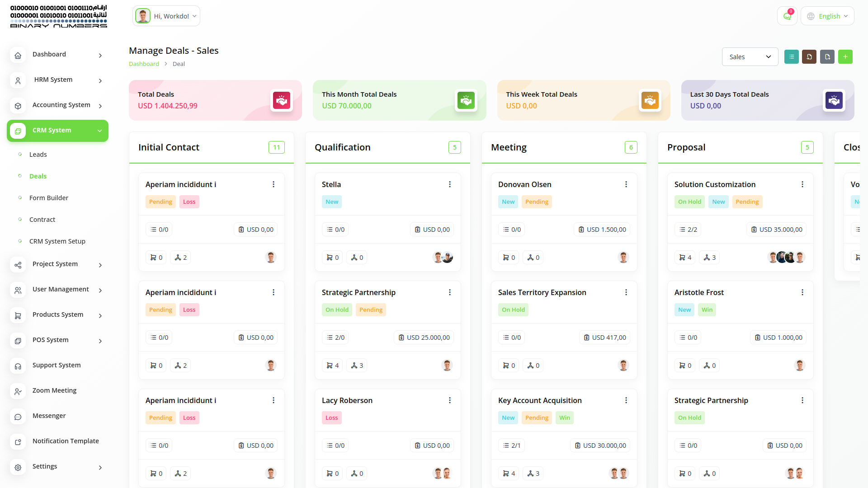Click Lacy Roberson's assigned user avatars
Image resolution: width=868 pixels, height=488 pixels.
[x=442, y=474]
